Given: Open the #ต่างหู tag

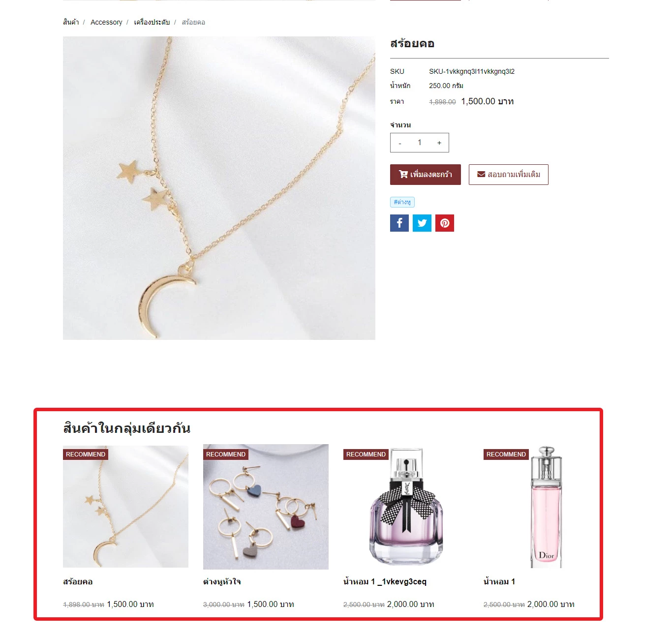Looking at the screenshot, I should pos(402,202).
